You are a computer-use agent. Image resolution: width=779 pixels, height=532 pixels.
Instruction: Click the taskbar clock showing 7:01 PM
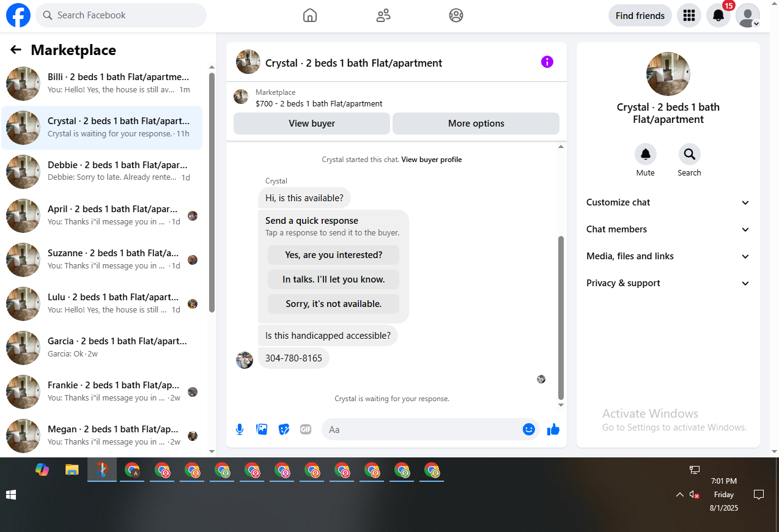coord(724,495)
